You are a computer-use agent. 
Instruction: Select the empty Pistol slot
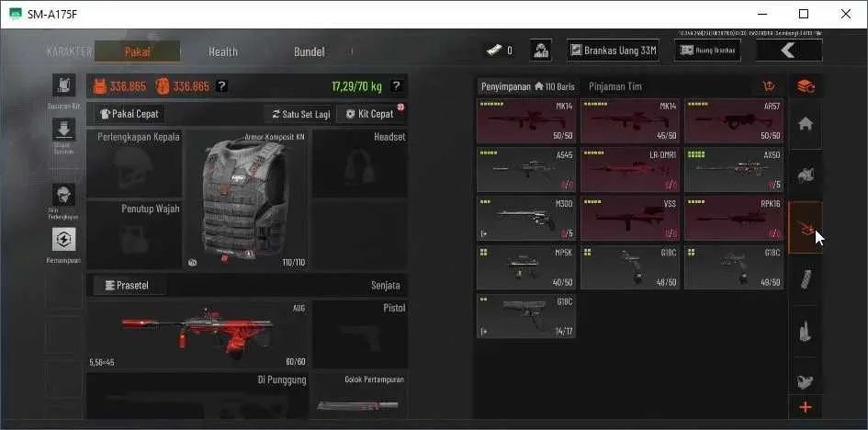click(360, 334)
